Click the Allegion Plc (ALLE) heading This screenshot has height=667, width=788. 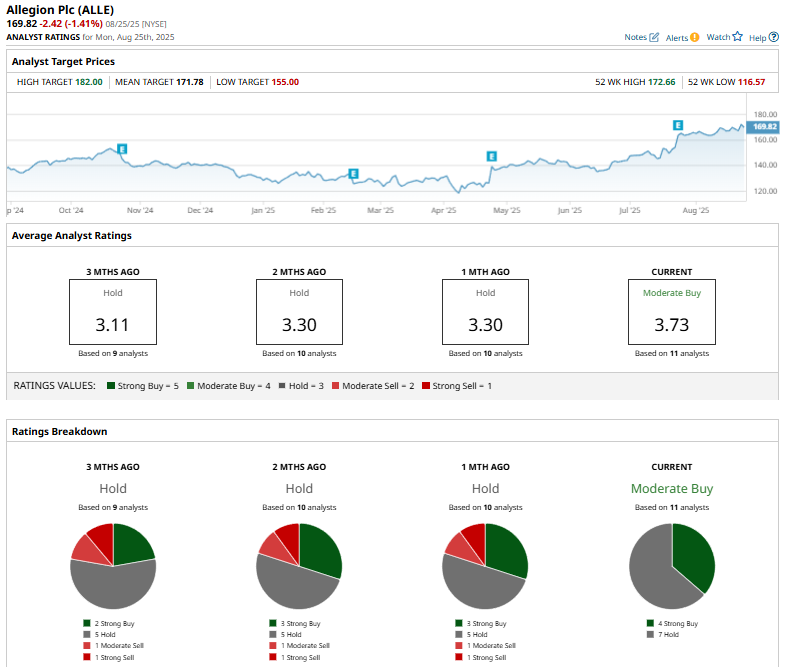point(60,10)
